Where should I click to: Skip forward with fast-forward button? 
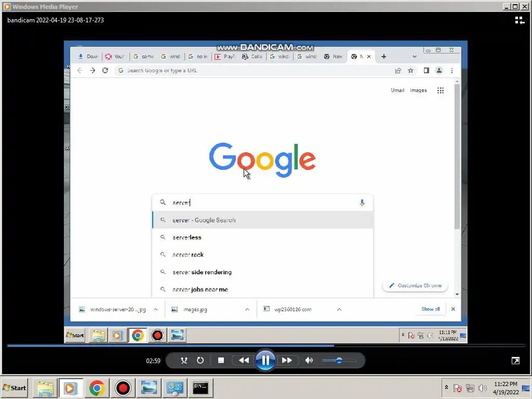coord(287,361)
